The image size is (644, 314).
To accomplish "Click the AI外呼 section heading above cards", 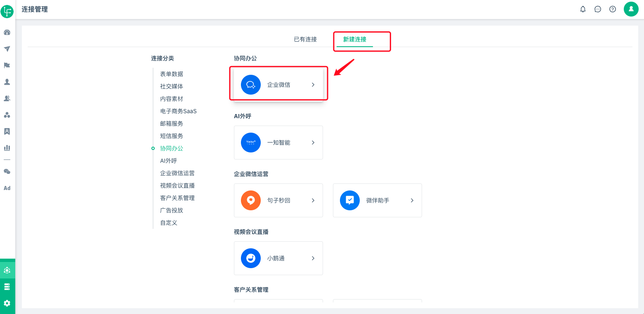I will (243, 116).
